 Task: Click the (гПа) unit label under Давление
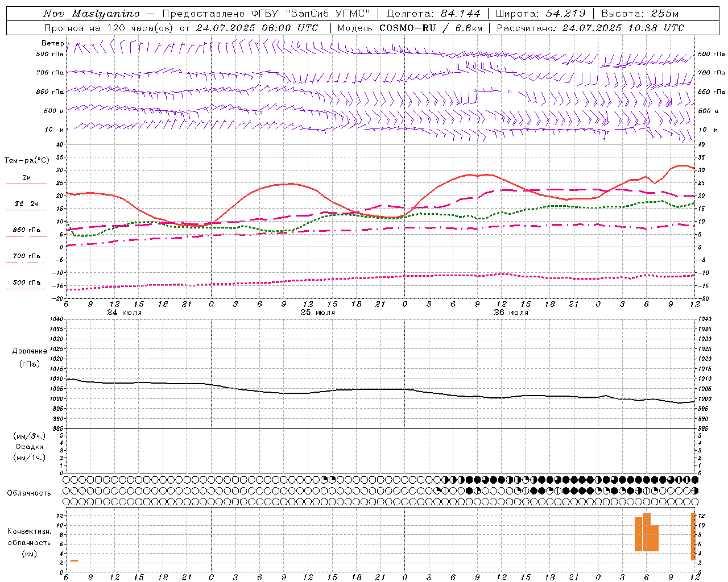pyautogui.click(x=30, y=364)
